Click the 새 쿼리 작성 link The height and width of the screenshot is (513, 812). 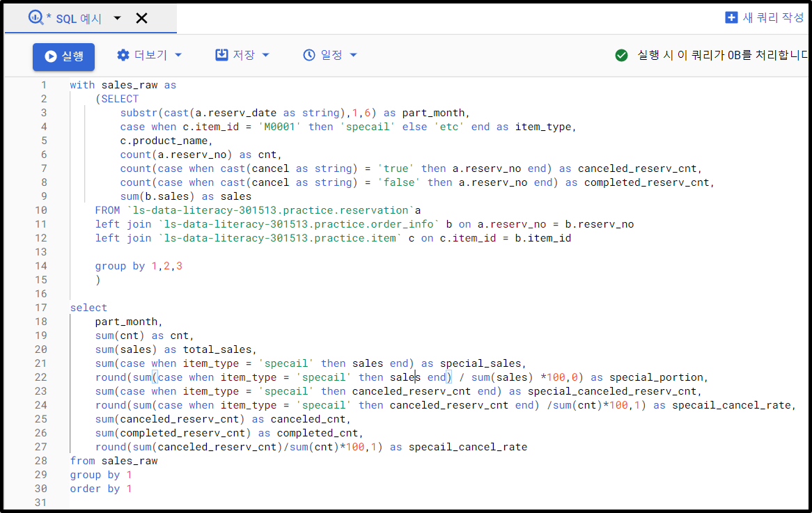pos(773,17)
